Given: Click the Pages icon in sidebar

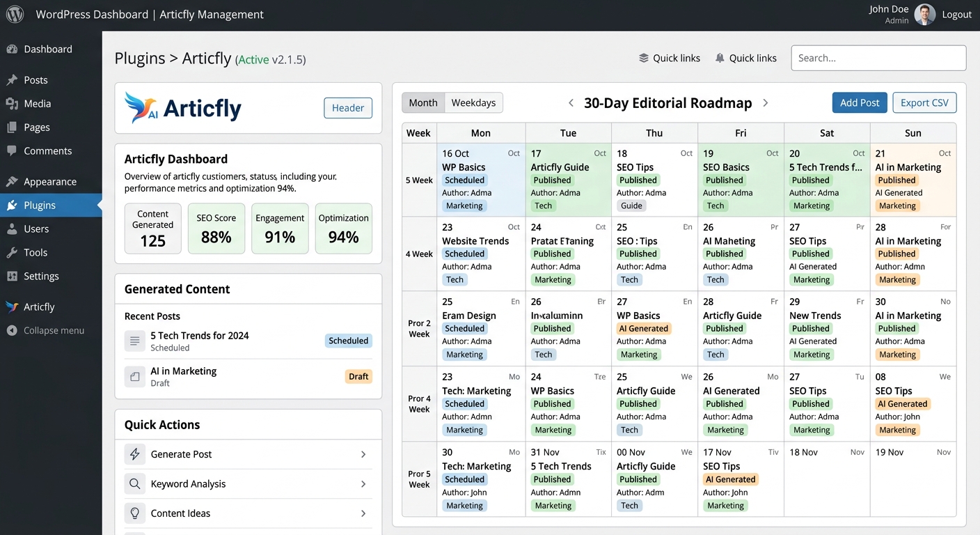Looking at the screenshot, I should pos(12,127).
